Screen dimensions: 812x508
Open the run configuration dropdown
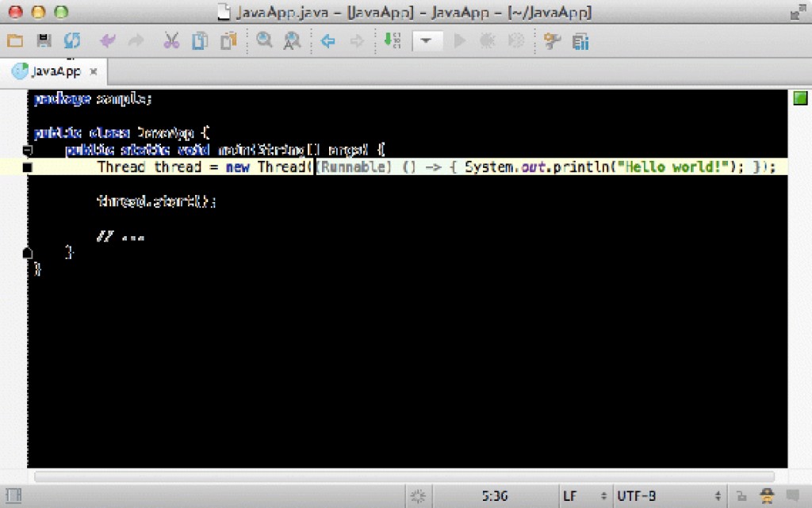[x=427, y=41]
